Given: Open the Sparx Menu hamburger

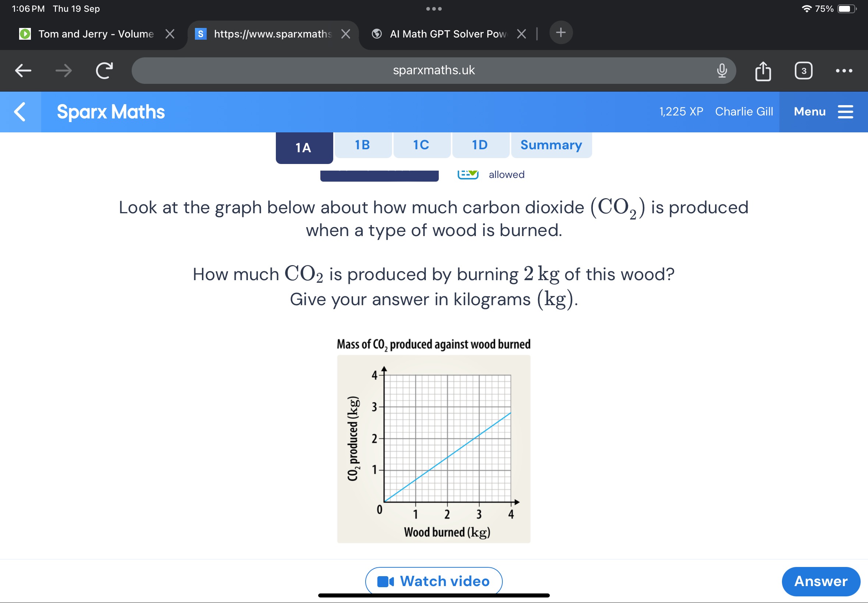Looking at the screenshot, I should tap(823, 112).
